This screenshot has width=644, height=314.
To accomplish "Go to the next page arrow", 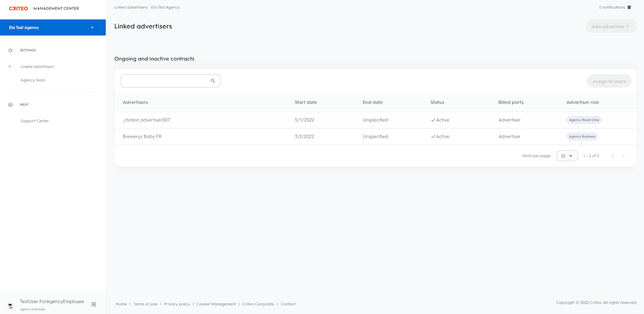I will pyautogui.click(x=623, y=156).
